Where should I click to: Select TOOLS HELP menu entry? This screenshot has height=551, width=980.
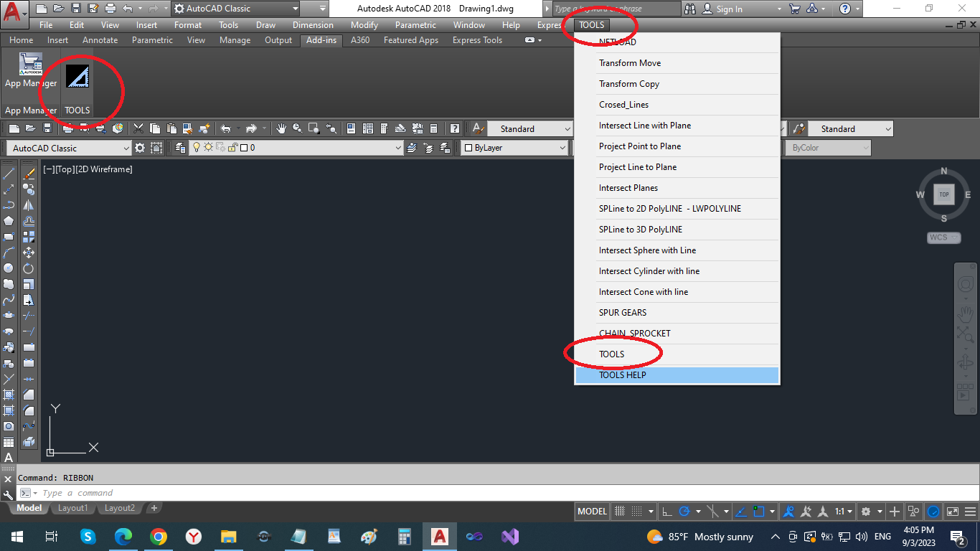(x=677, y=375)
